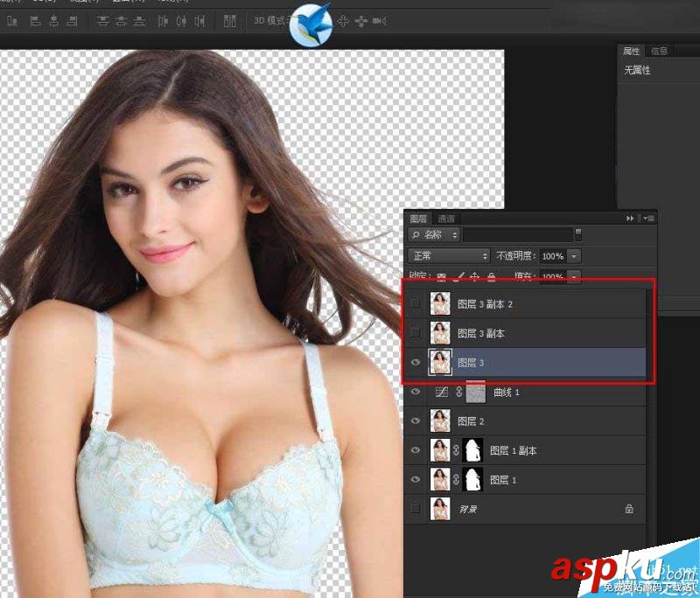This screenshot has height=598, width=700.
Task: Click the lock icon on 背景 layer
Action: click(629, 509)
